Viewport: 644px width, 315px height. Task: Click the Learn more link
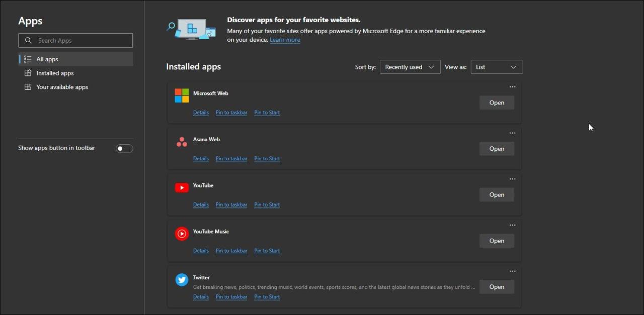(285, 40)
